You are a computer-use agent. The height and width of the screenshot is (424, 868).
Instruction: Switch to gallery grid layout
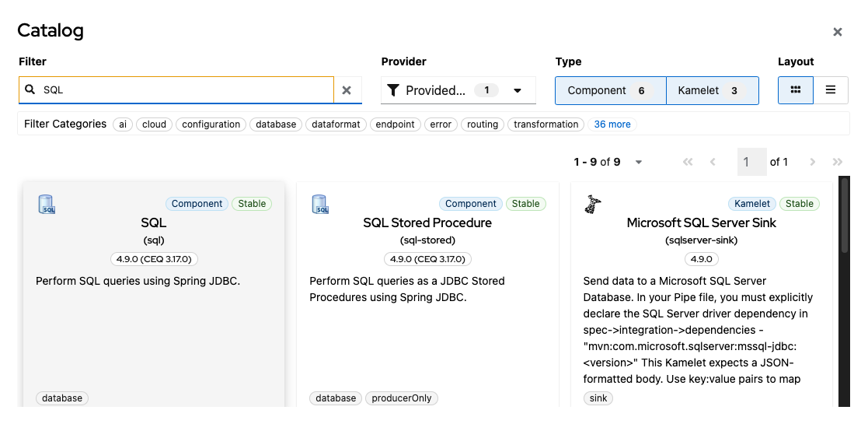pyautogui.click(x=795, y=90)
